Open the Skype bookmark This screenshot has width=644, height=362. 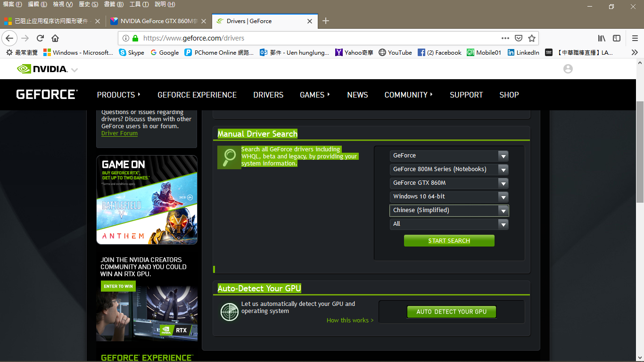132,52
